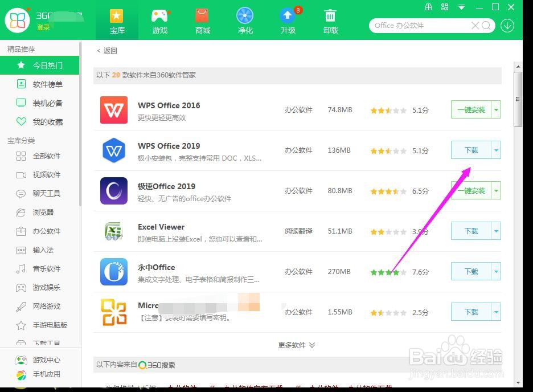The width and height of the screenshot is (533, 392).
Task: Install WPS Office 2016 with 一键安装
Action: click(471, 110)
